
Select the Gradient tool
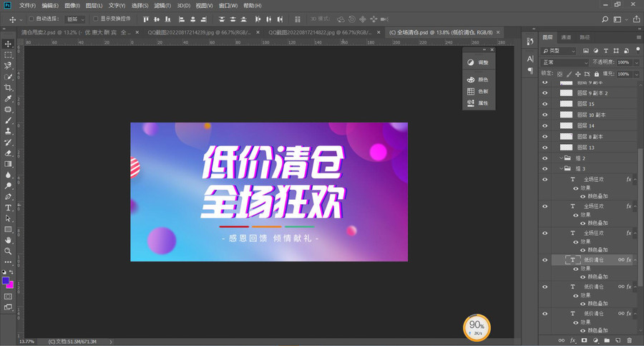[8, 164]
